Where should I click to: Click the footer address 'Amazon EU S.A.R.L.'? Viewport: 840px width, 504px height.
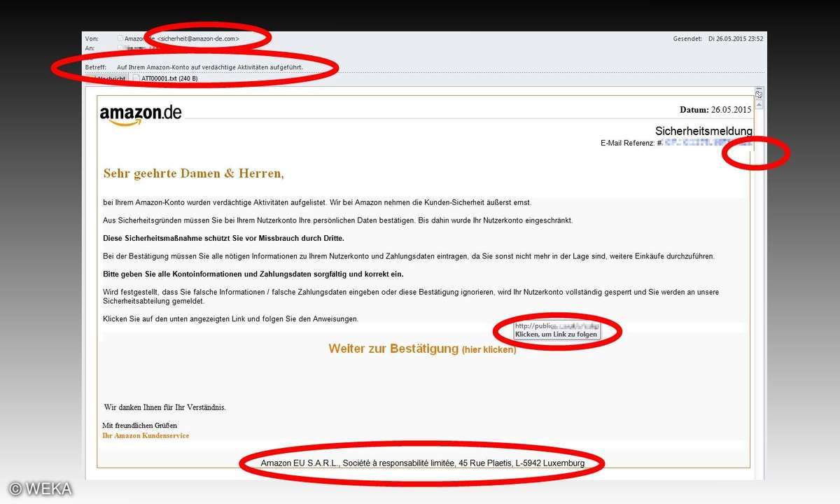pyautogui.click(x=423, y=463)
